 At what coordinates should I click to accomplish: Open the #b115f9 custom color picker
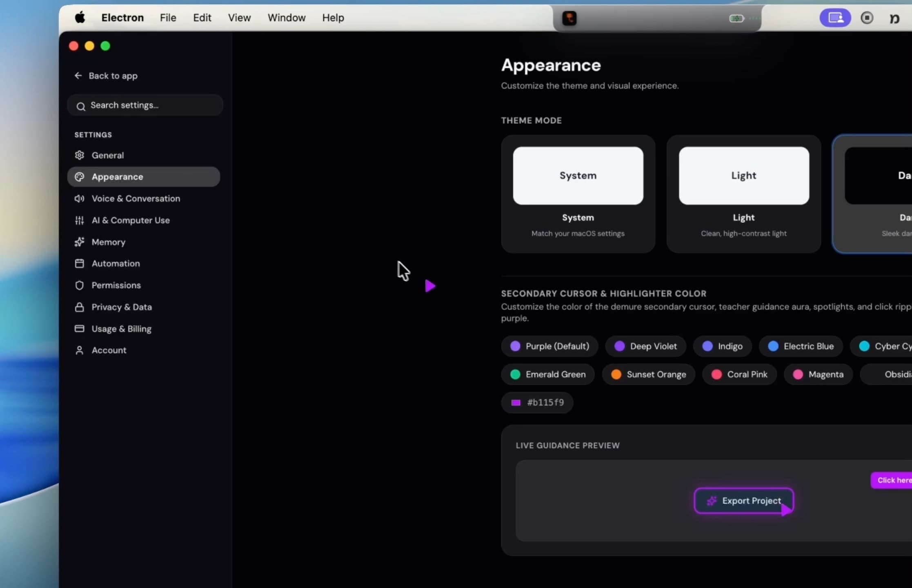point(537,403)
